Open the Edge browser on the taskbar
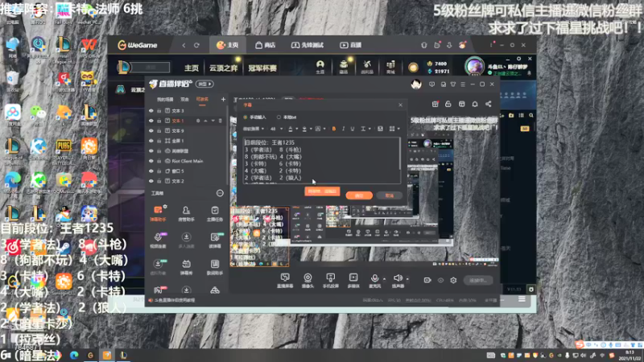The height and width of the screenshot is (362, 644). pyautogui.click(x=74, y=355)
